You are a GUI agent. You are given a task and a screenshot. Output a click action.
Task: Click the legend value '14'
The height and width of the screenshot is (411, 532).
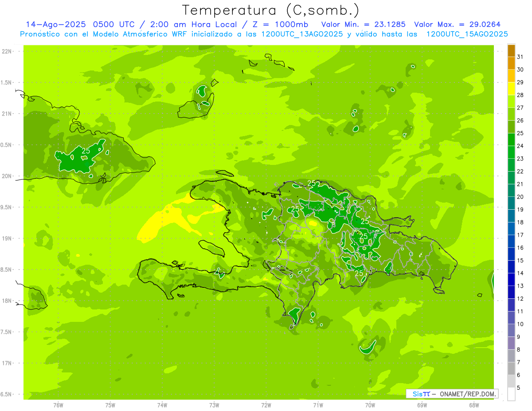coord(520,273)
